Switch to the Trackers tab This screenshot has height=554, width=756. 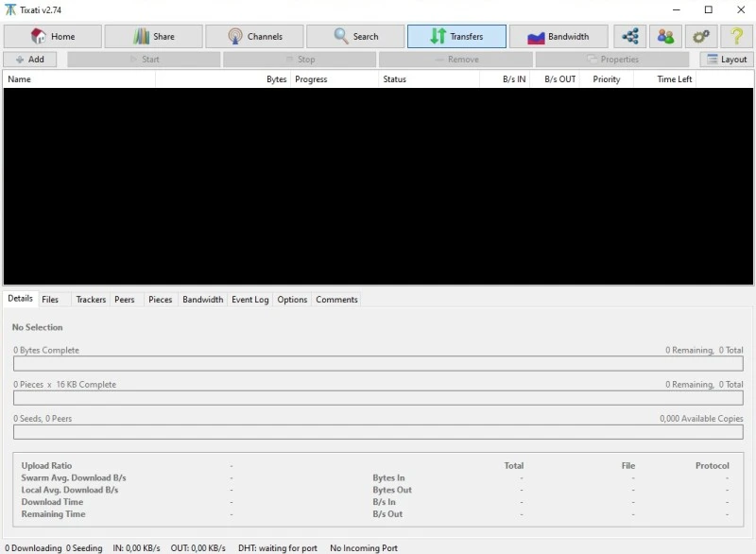(x=91, y=300)
